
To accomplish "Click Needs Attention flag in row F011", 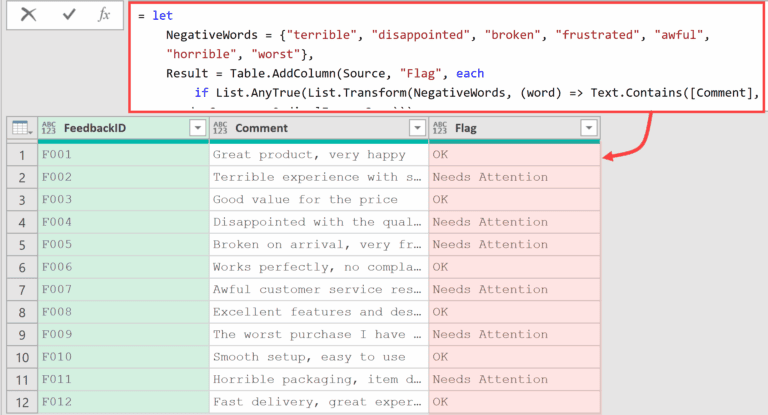I will tap(514, 380).
